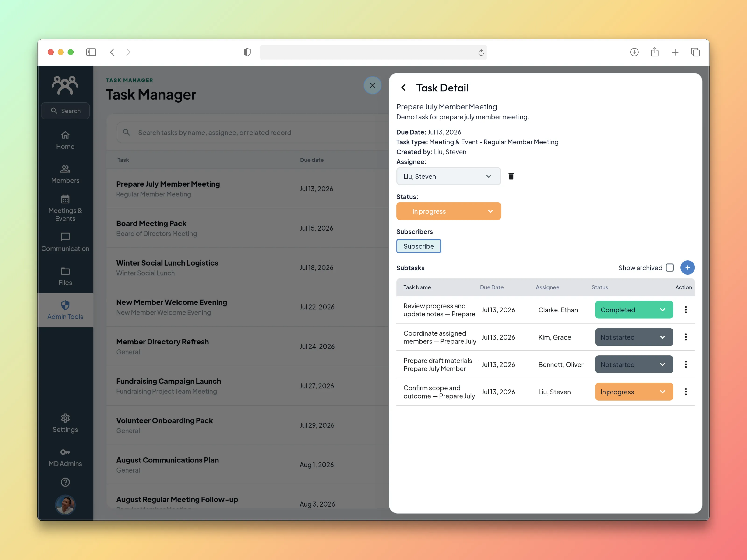This screenshot has width=747, height=560.
Task: Click the browser share icon
Action: (655, 52)
